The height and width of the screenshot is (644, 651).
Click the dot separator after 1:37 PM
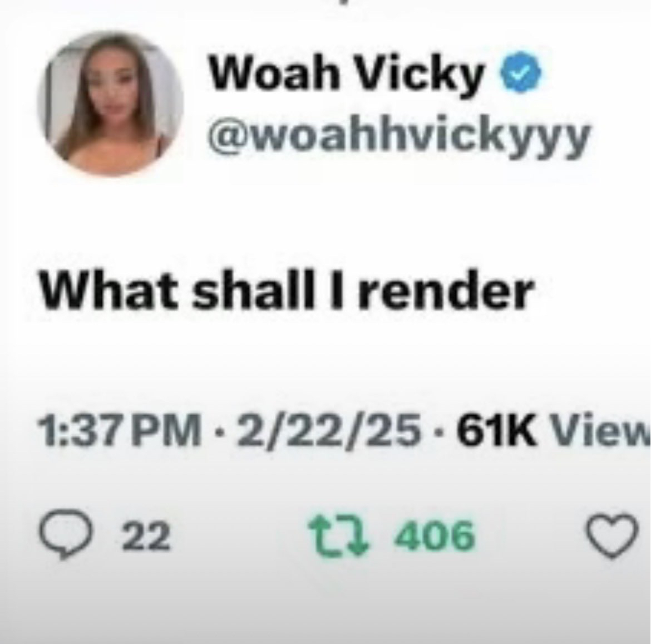[x=218, y=434]
